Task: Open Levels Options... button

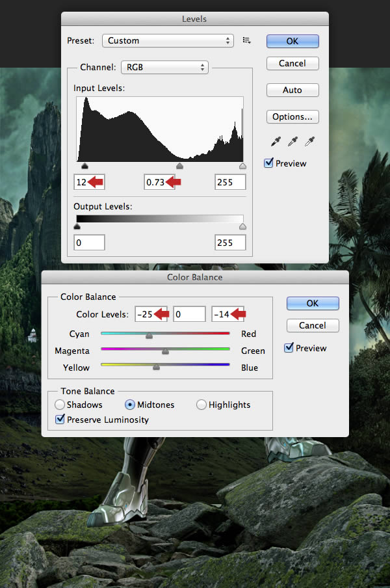Action: 292,116
